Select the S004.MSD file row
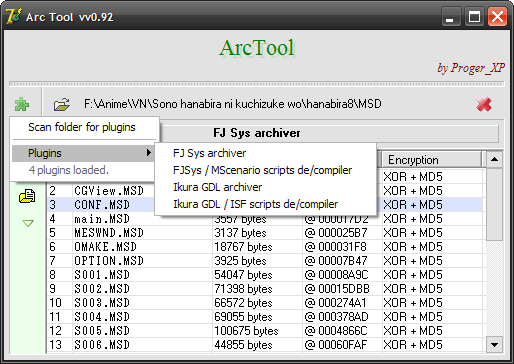514x364 pixels. pyautogui.click(x=265, y=317)
